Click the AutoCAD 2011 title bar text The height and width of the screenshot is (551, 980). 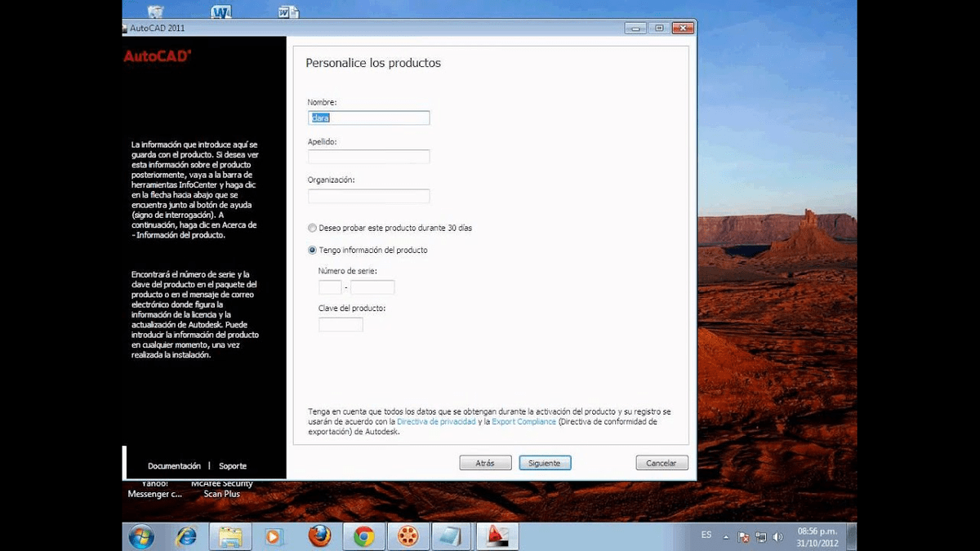point(158,28)
